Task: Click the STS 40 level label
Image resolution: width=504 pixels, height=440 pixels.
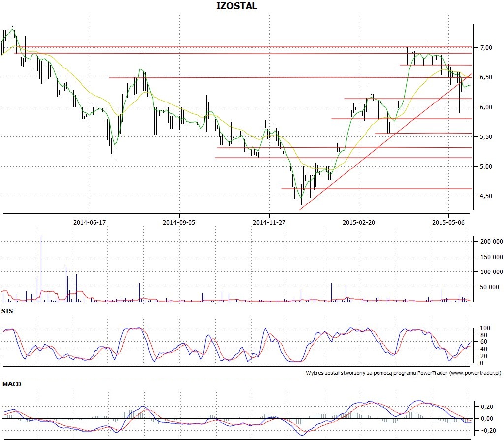Action: coord(484,349)
